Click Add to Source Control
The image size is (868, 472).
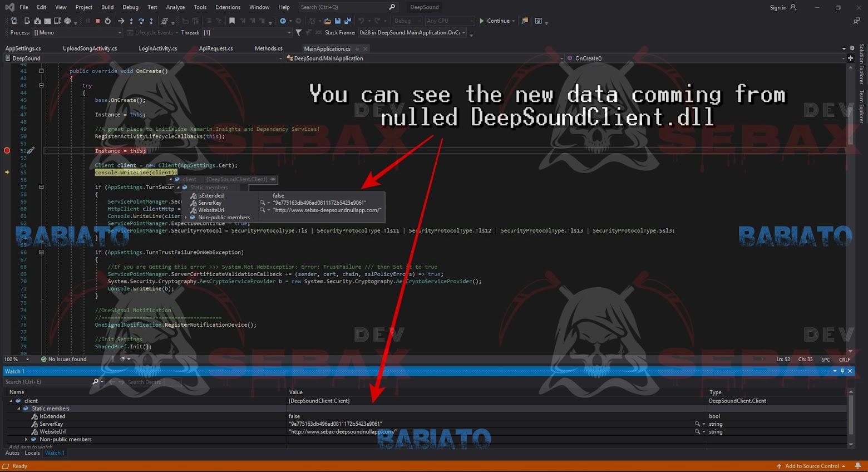(811, 466)
